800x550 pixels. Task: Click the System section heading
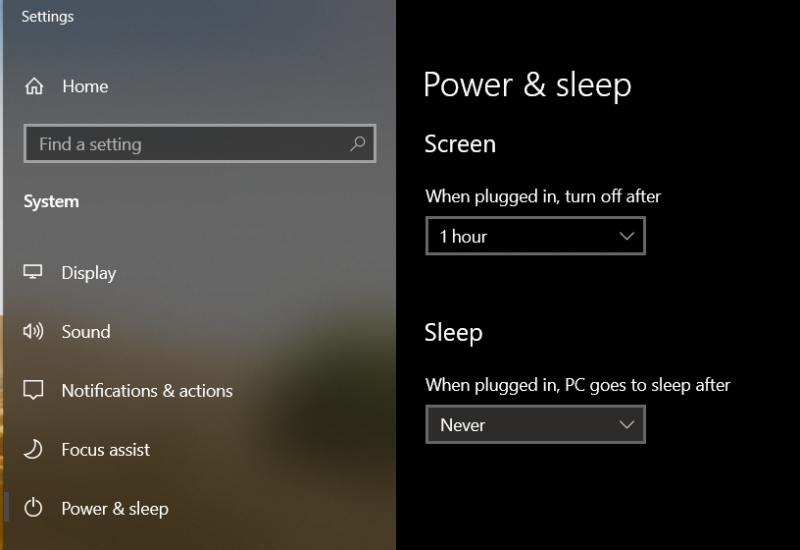(51, 201)
